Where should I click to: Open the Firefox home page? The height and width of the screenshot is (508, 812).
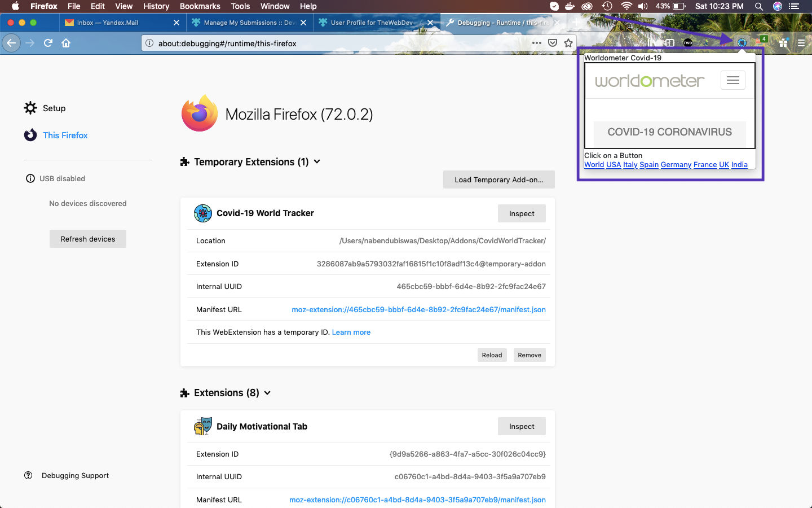coord(66,43)
